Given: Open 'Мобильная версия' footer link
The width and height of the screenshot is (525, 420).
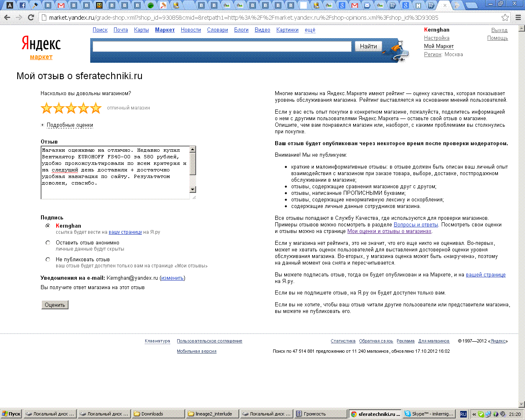Looking at the screenshot, I should pos(196,352).
